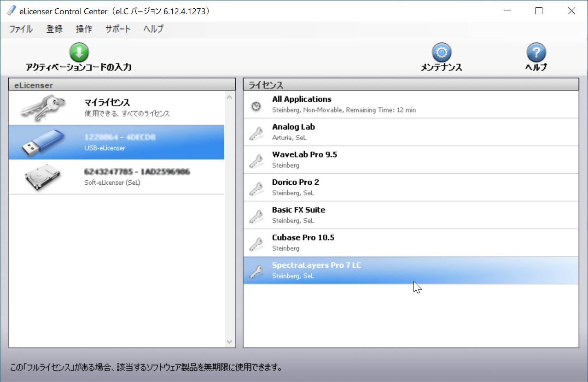The height and width of the screenshot is (382, 588).
Task: Maximize the eLicenser Control Center window
Action: click(x=539, y=11)
